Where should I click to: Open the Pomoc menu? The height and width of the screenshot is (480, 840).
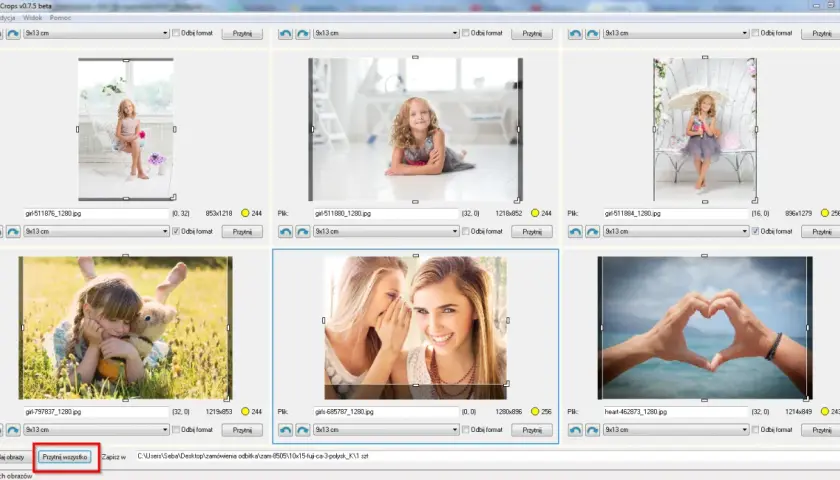(x=60, y=18)
